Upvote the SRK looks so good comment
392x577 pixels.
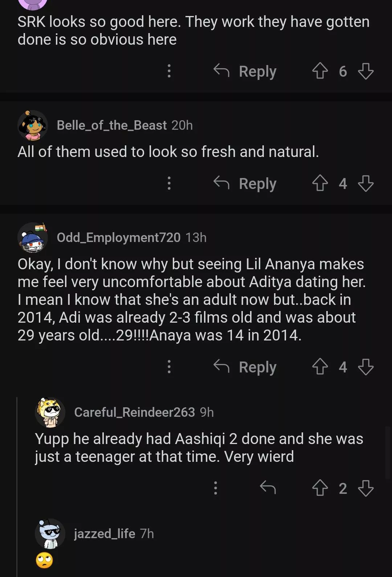(320, 71)
